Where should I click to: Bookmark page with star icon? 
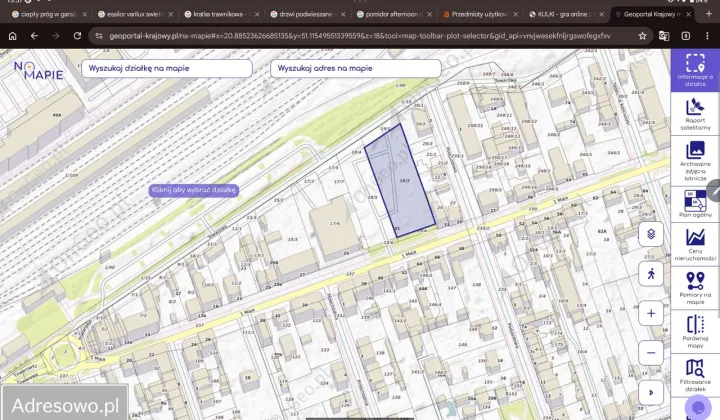[642, 36]
